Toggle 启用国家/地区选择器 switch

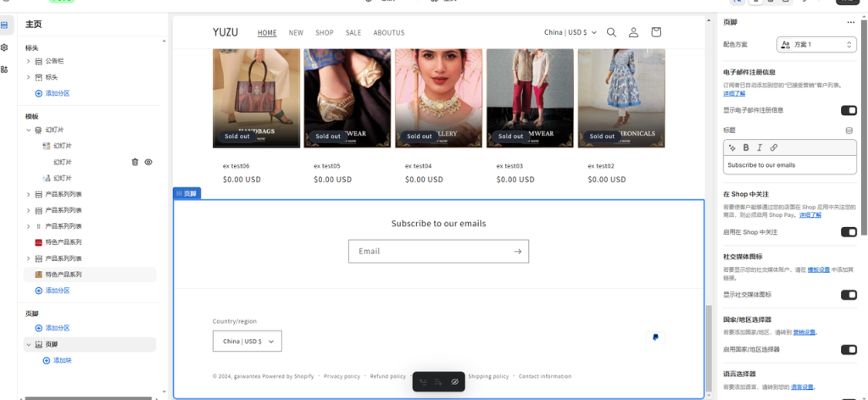coord(849,350)
